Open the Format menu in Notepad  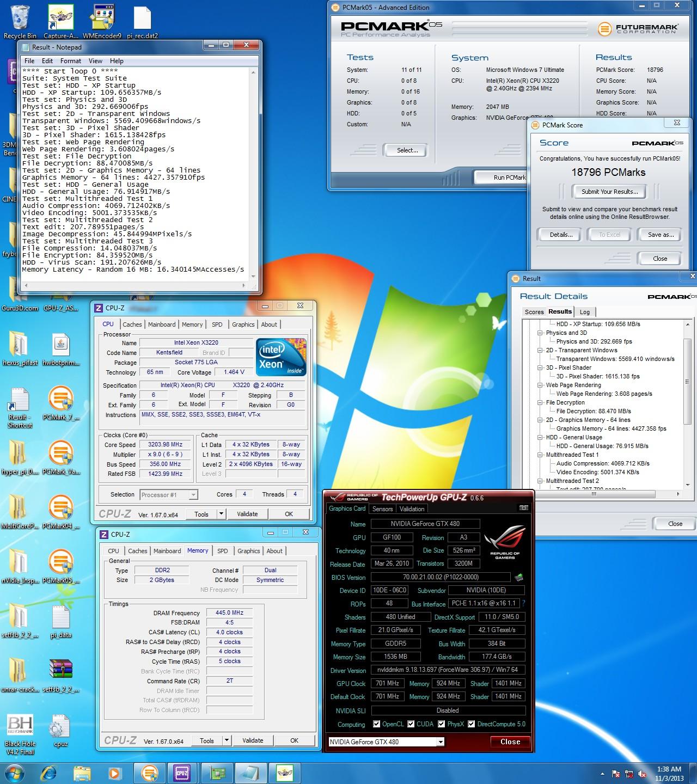[x=71, y=61]
